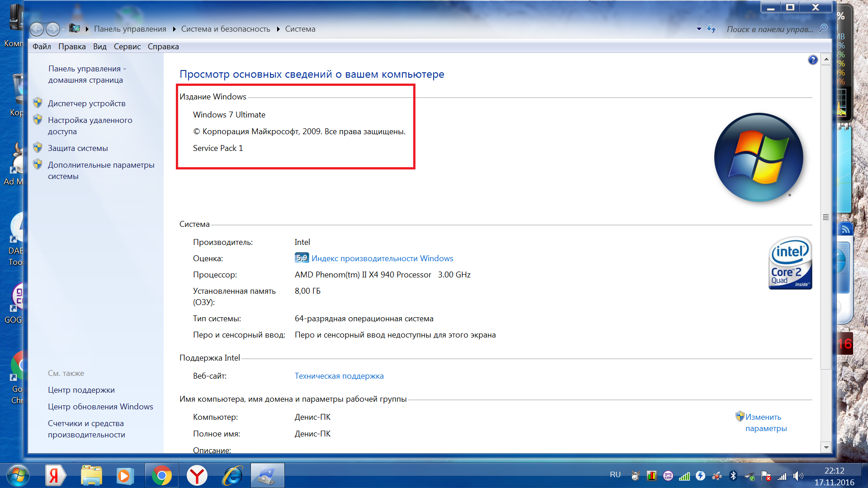Open the recent pages dropdown next to Forward
The image size is (868, 488).
click(x=64, y=29)
